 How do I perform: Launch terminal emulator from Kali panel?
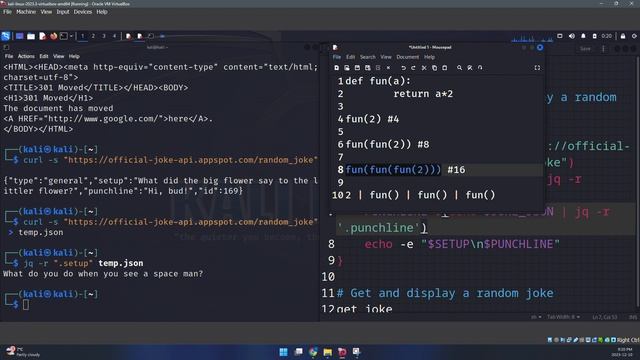pos(64,36)
